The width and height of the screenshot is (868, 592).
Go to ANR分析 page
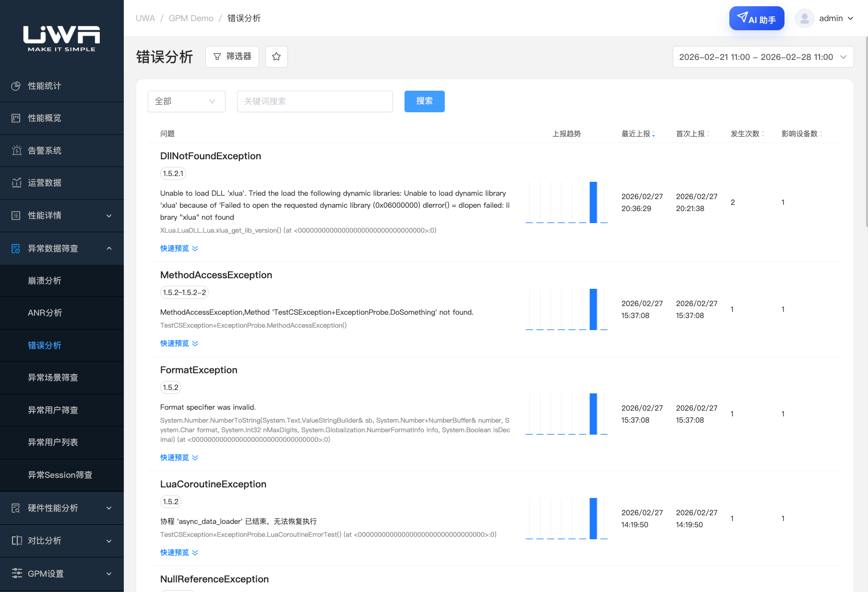45,313
